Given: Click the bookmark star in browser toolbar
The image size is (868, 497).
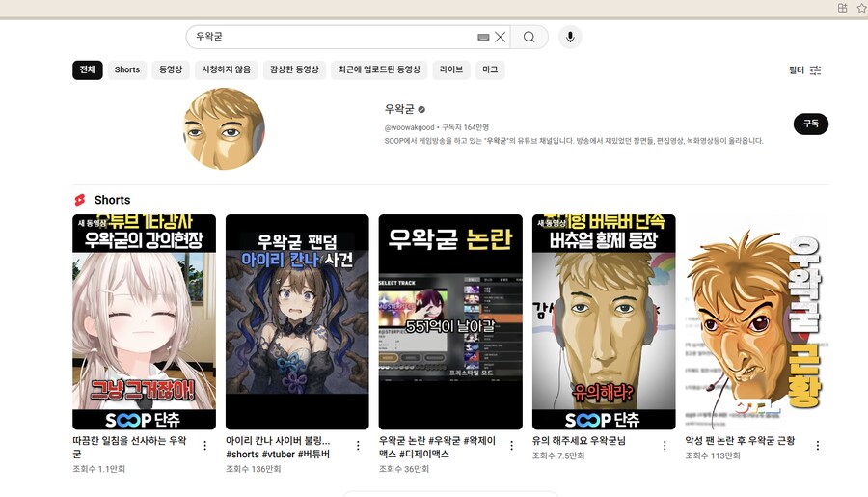Looking at the screenshot, I should click(860, 8).
